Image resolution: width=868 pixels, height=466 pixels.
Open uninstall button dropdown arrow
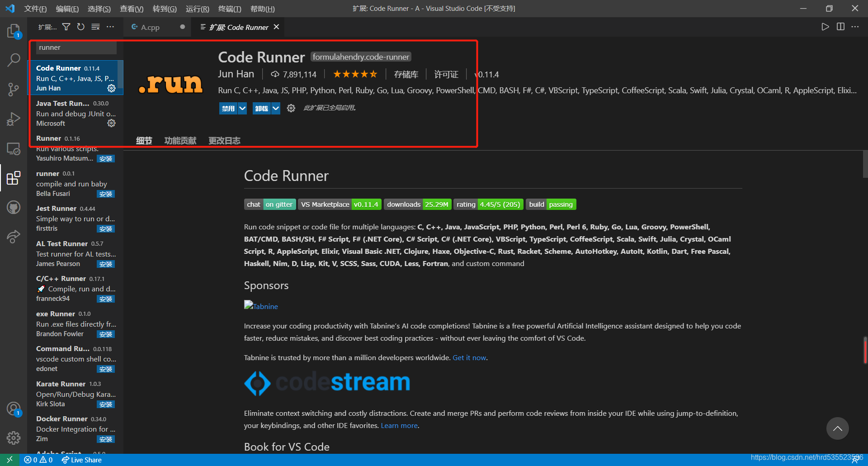point(276,108)
